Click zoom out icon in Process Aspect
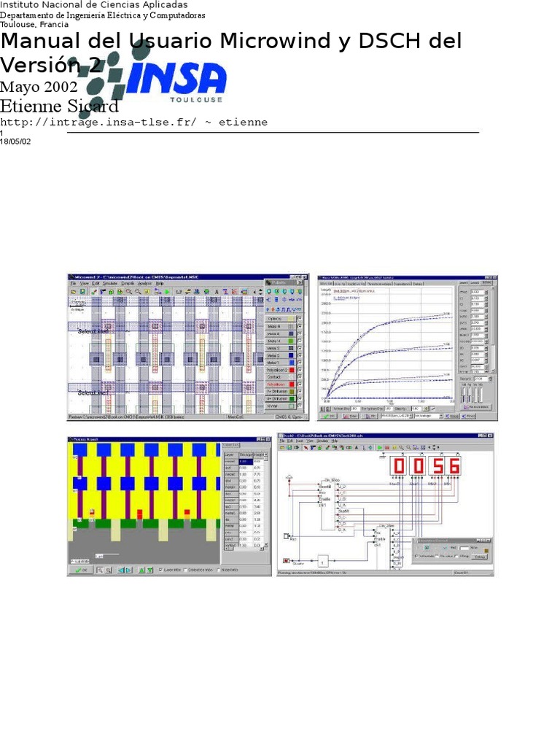Image resolution: width=560 pixels, height=747 pixels. point(108,570)
